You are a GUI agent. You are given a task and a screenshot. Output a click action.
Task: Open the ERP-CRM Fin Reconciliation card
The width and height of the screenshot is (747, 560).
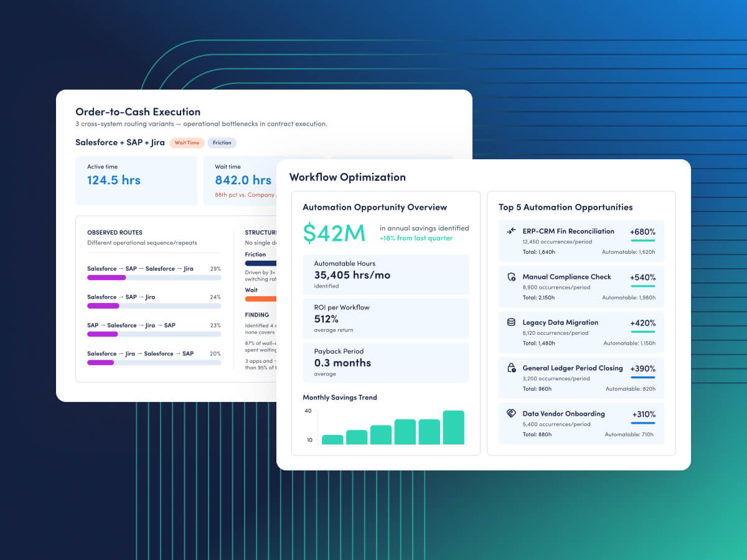(581, 241)
